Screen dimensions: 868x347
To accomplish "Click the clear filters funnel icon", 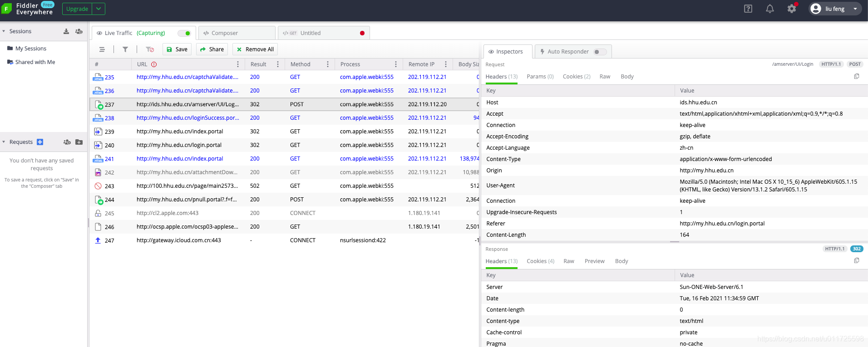I will (x=150, y=49).
